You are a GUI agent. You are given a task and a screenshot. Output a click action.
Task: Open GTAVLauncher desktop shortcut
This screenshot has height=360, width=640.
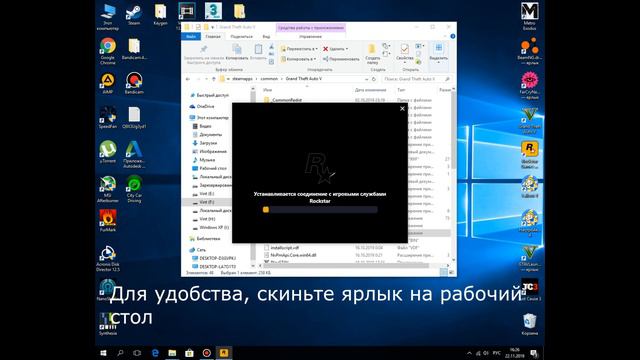coord(529,259)
